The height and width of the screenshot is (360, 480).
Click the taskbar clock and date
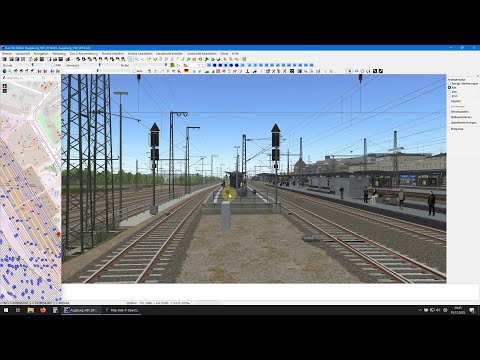click(457, 310)
